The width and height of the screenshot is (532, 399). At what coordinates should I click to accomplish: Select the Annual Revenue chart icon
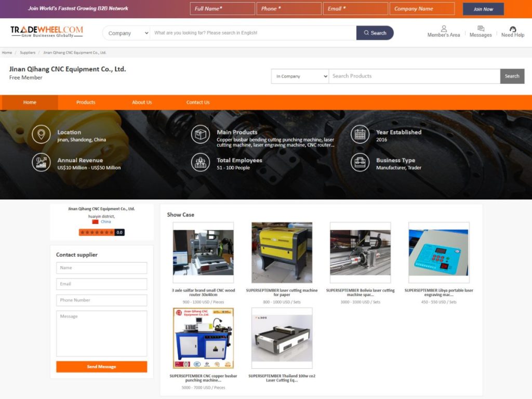tap(41, 162)
